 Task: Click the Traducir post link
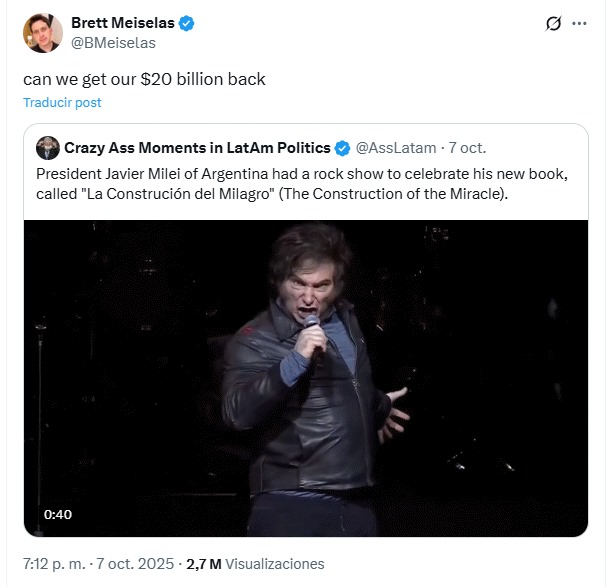(x=62, y=102)
